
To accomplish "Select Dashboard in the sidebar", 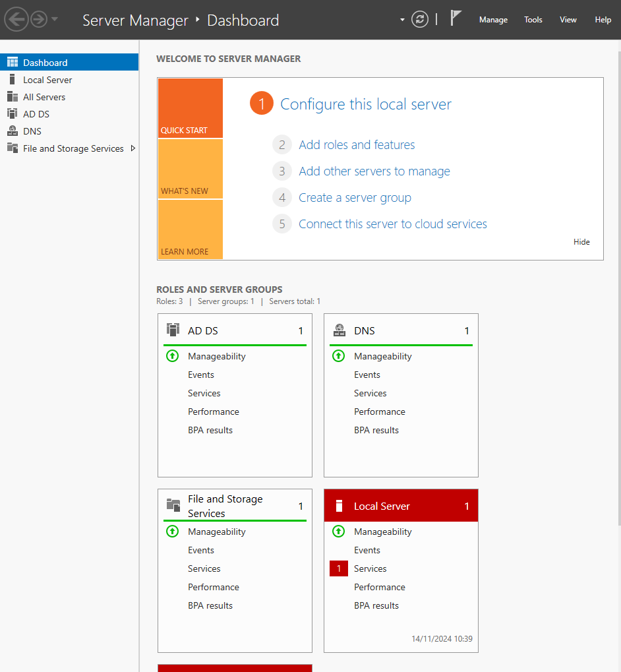I will tap(69, 62).
